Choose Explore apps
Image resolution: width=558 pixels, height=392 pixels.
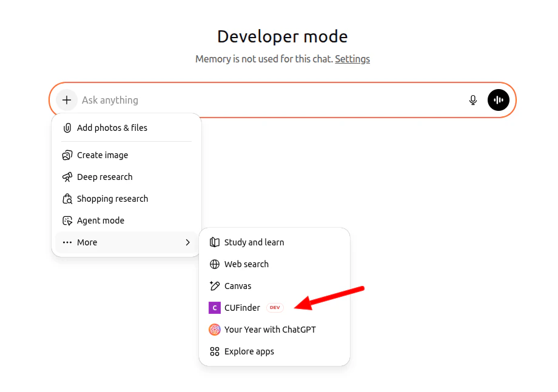tap(274, 351)
